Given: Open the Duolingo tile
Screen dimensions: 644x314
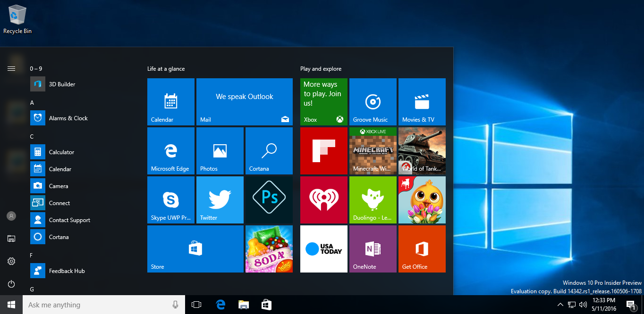Looking at the screenshot, I should (x=373, y=200).
